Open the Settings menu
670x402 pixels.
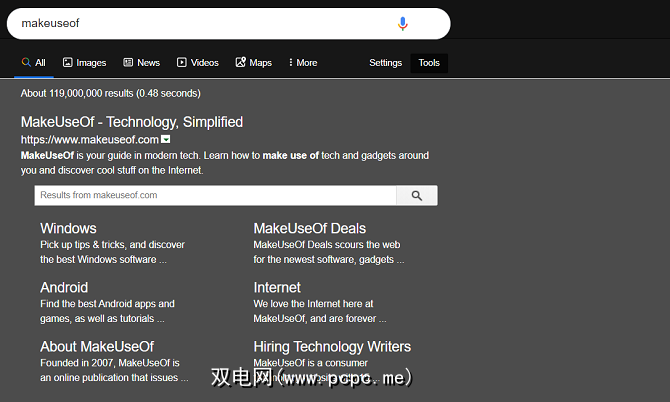click(x=385, y=63)
